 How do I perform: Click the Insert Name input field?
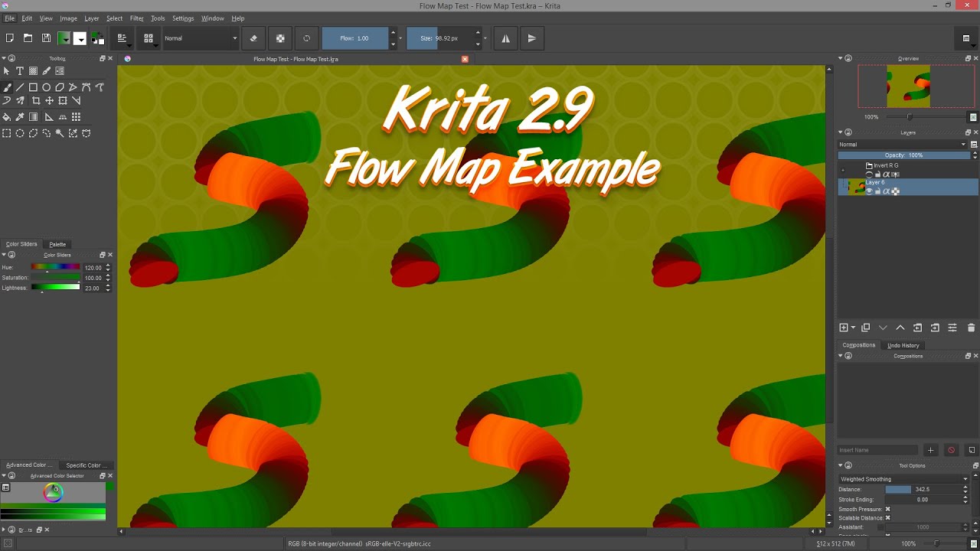[x=877, y=450]
